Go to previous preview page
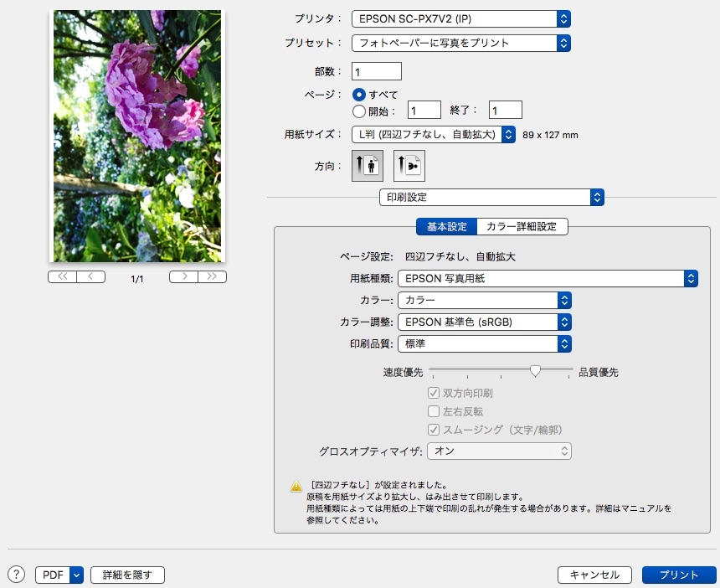 91,276
